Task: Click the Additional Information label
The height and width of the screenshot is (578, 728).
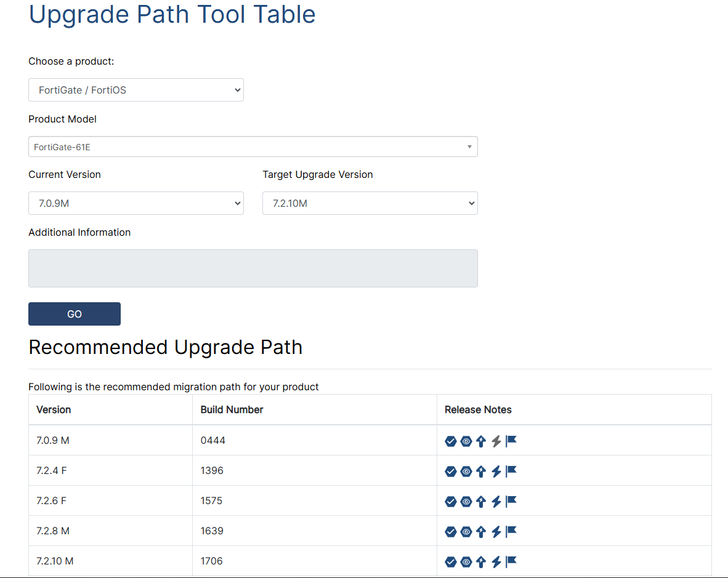Action: [x=79, y=233]
